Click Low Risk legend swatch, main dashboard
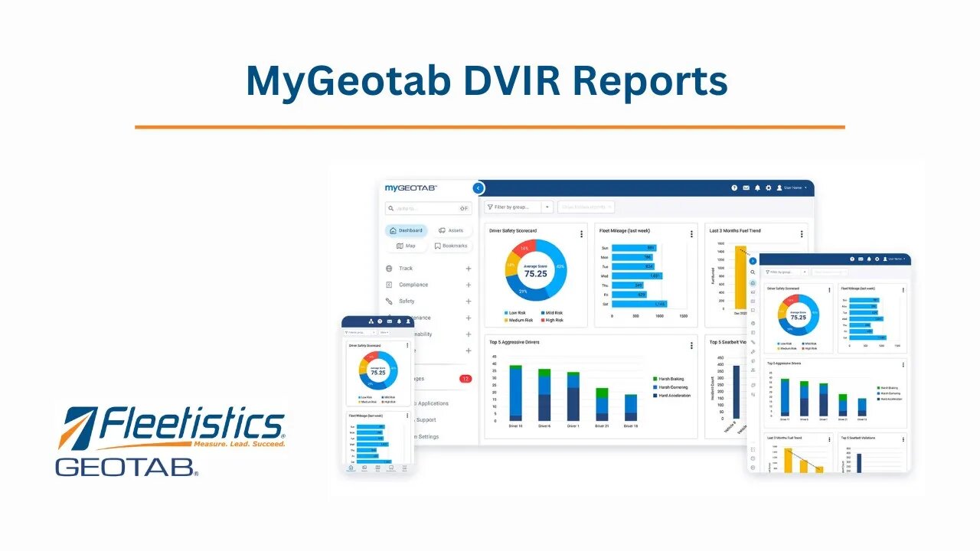The width and height of the screenshot is (980, 551). click(505, 313)
